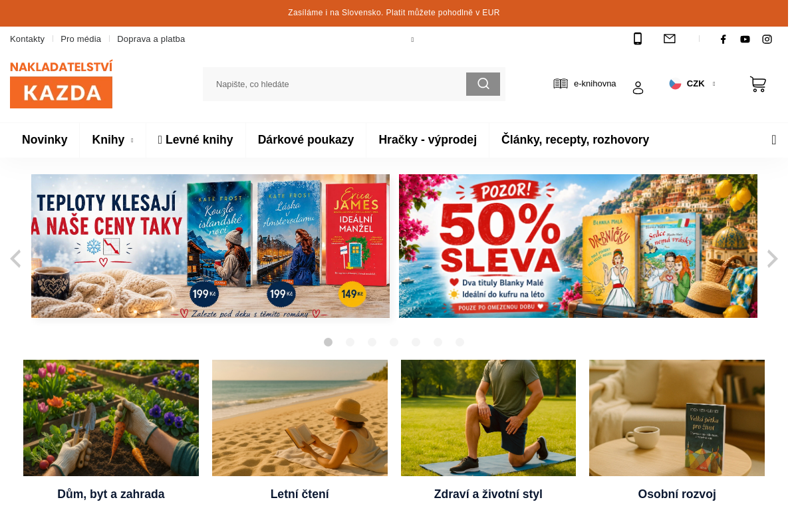Click the user account icon
798x532 pixels.
pyautogui.click(x=638, y=88)
